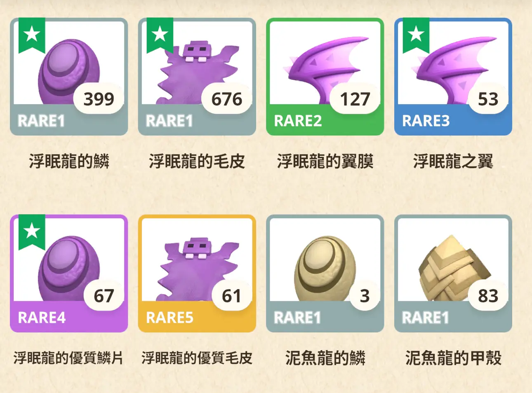Click the 399 quantity badge

[99, 99]
